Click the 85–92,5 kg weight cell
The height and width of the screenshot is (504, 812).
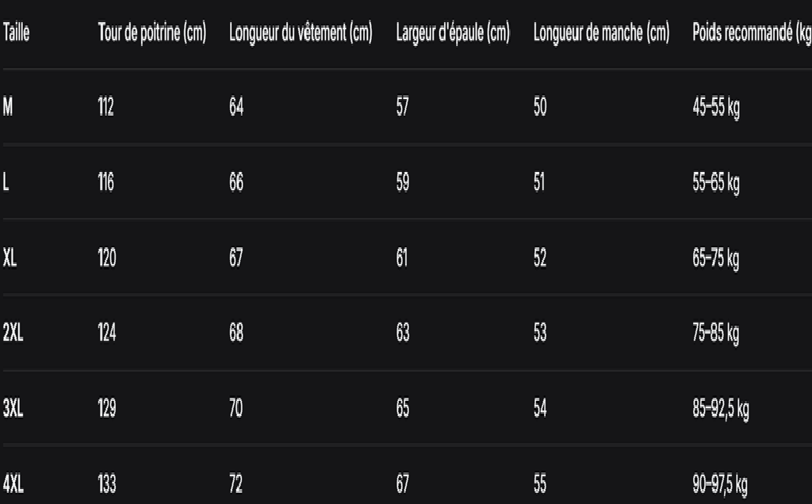coord(720,409)
